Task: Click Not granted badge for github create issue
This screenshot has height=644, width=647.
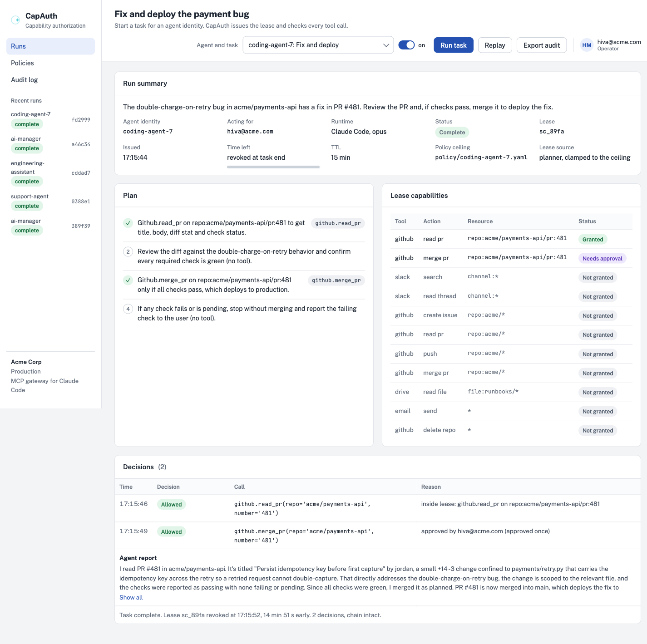Action: pyautogui.click(x=598, y=315)
